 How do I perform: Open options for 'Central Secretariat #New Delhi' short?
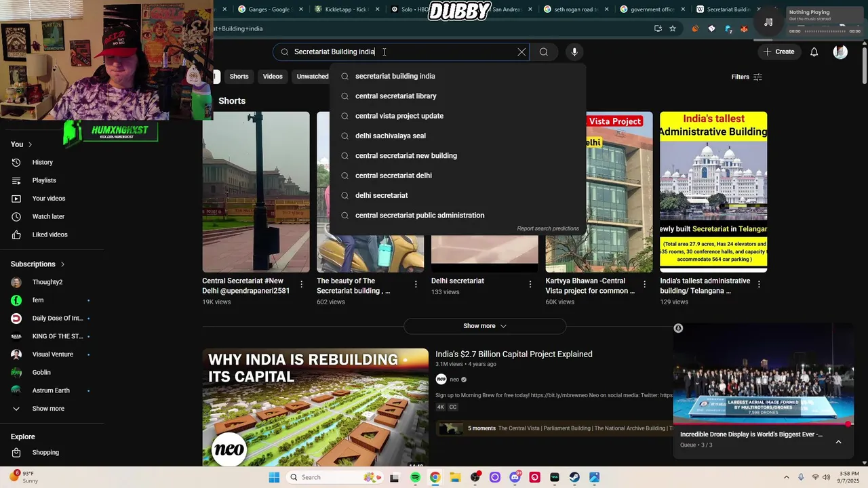[302, 285]
